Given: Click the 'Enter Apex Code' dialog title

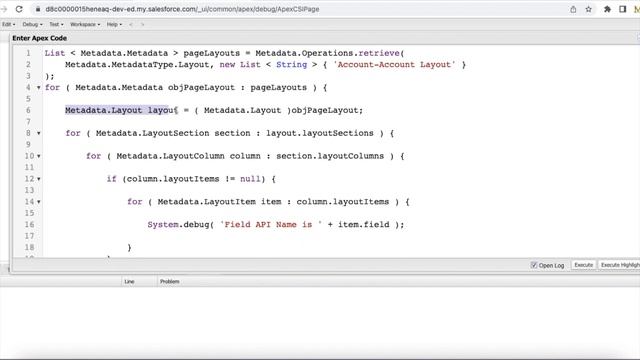Looking at the screenshot, I should coord(40,38).
